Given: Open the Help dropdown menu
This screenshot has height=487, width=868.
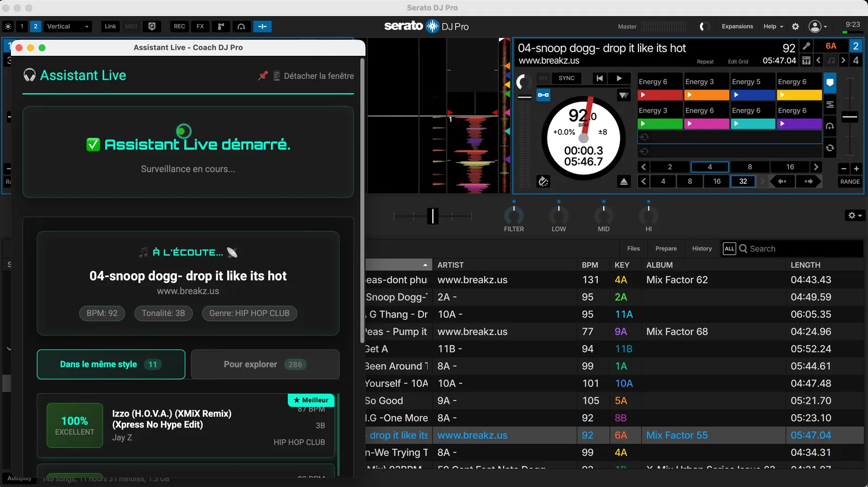Looking at the screenshot, I should pos(773,27).
